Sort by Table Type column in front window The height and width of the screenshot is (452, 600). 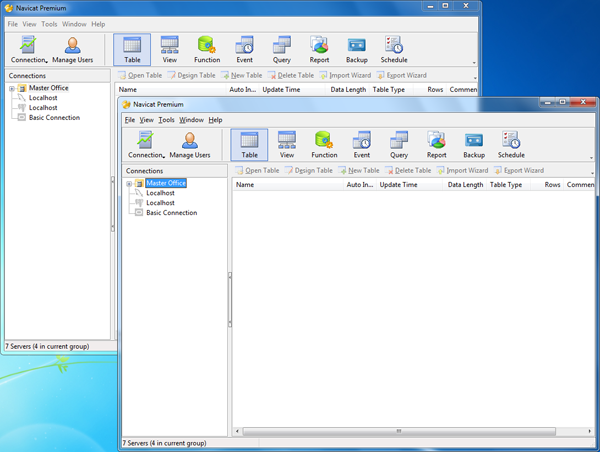click(x=509, y=185)
